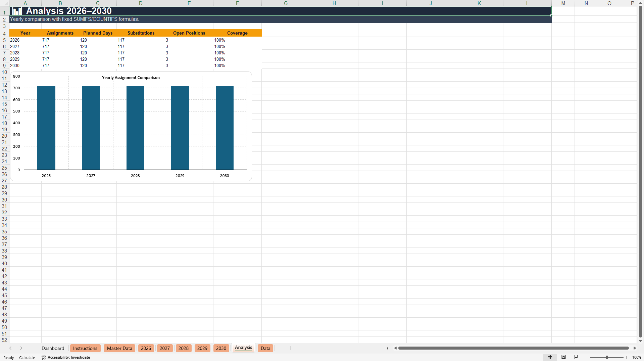
Task: Open sheet tab options dots
Action: 387,348
